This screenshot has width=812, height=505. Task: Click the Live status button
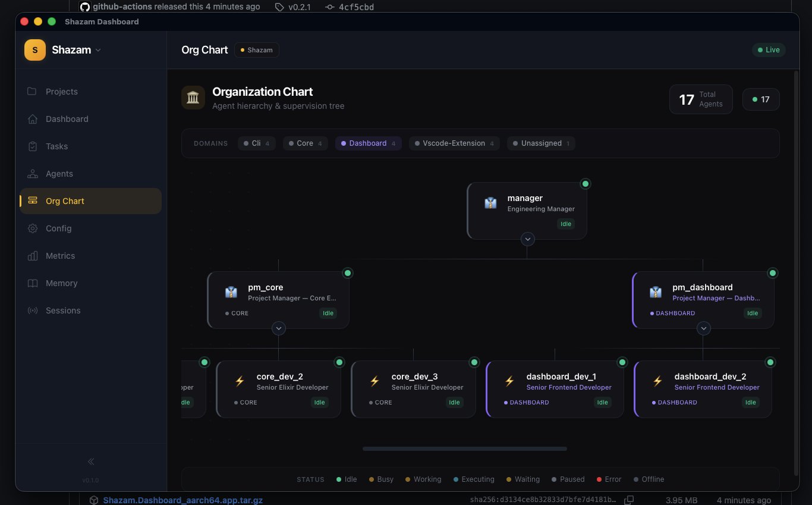(x=769, y=50)
